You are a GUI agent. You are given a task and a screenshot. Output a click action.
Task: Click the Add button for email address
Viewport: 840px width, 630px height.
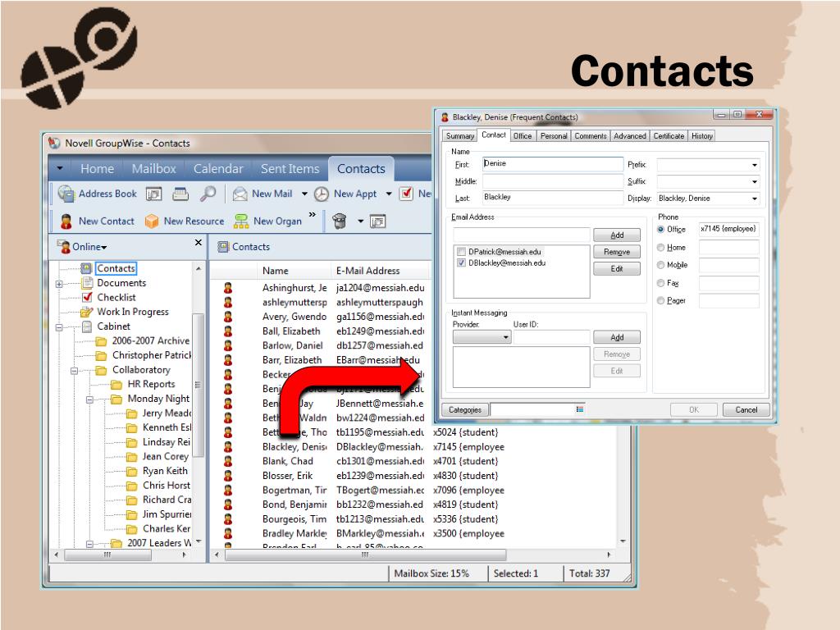click(617, 235)
